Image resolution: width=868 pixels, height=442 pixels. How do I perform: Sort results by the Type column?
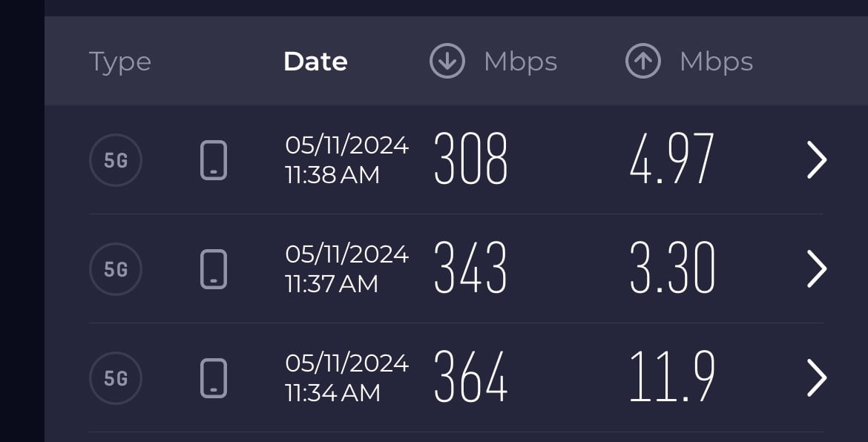120,62
